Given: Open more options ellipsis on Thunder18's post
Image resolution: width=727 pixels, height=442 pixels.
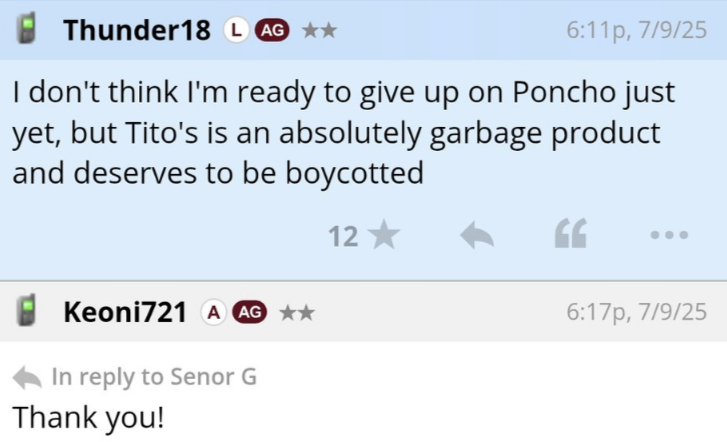Looking at the screenshot, I should tap(669, 235).
